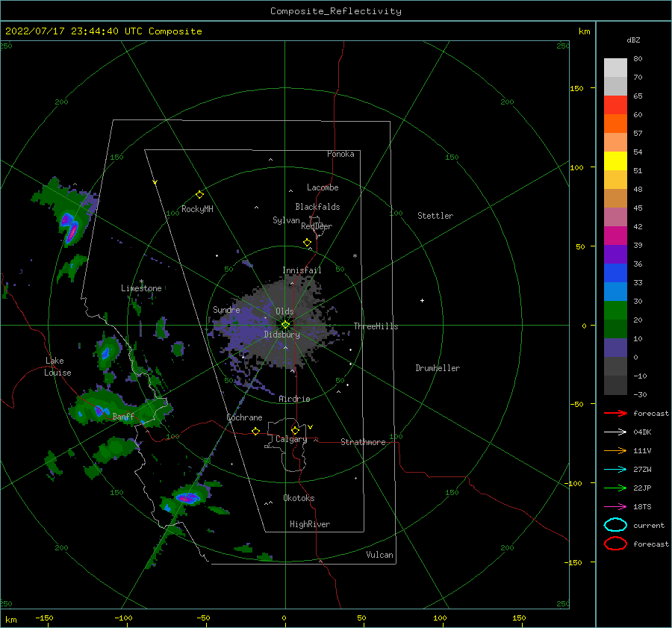This screenshot has height=628, width=672.
Task: Click the purple 10 dBZ color swatch
Action: pyautogui.click(x=615, y=348)
